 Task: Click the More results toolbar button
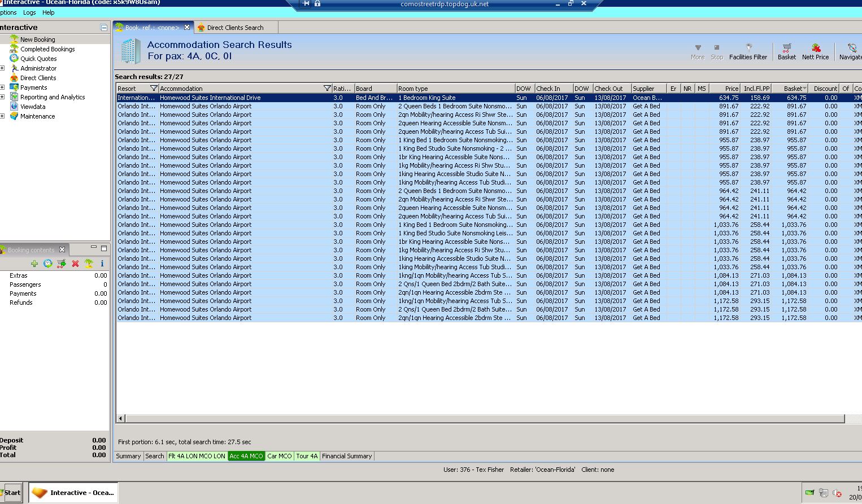[x=698, y=51]
